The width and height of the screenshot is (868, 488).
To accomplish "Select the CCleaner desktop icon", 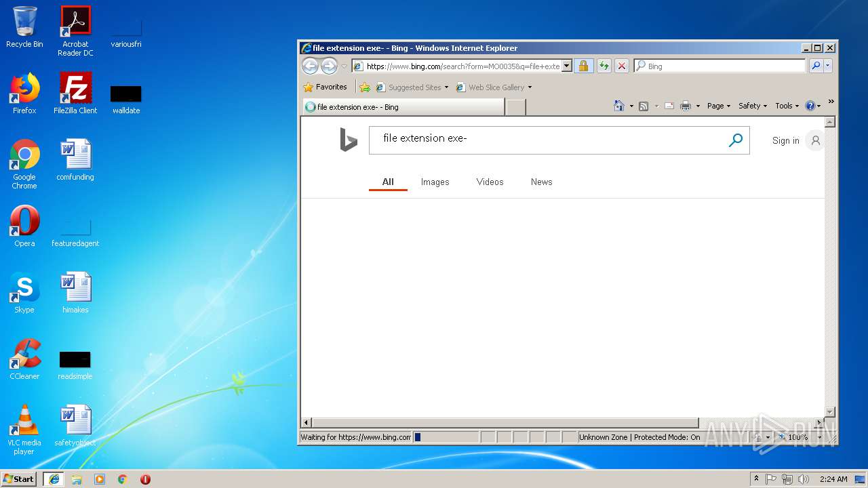I will click(24, 359).
